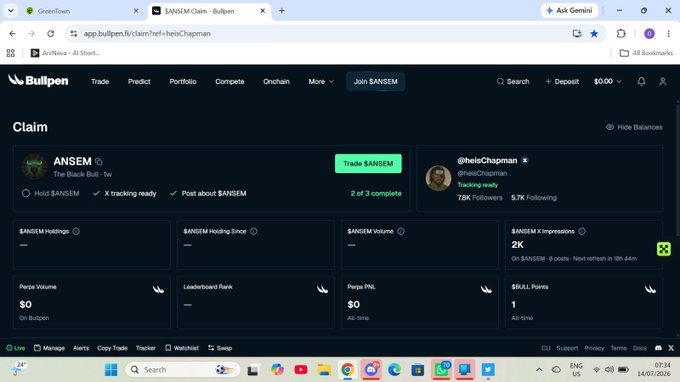Click the @heisChapman profile picture
Viewport: 680px width, 382px height.
click(x=438, y=178)
